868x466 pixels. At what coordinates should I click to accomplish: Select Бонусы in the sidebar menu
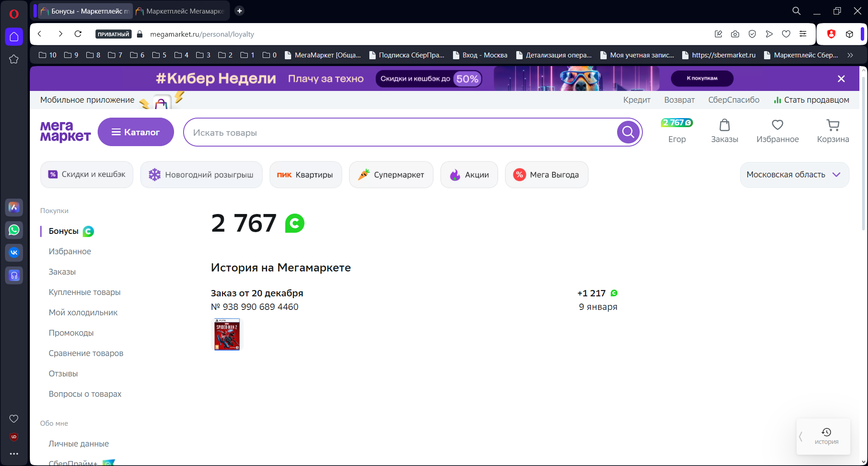(64, 231)
